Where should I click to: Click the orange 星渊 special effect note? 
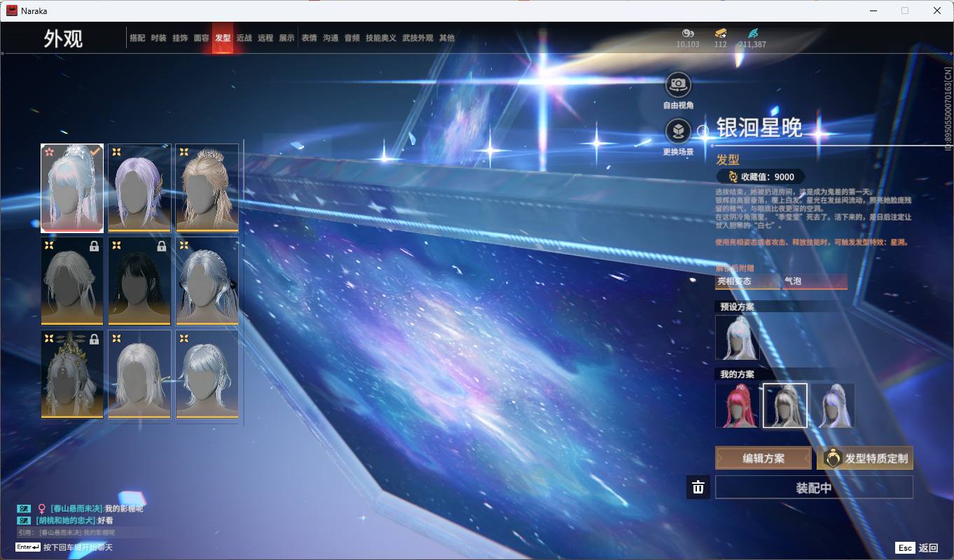pos(813,242)
